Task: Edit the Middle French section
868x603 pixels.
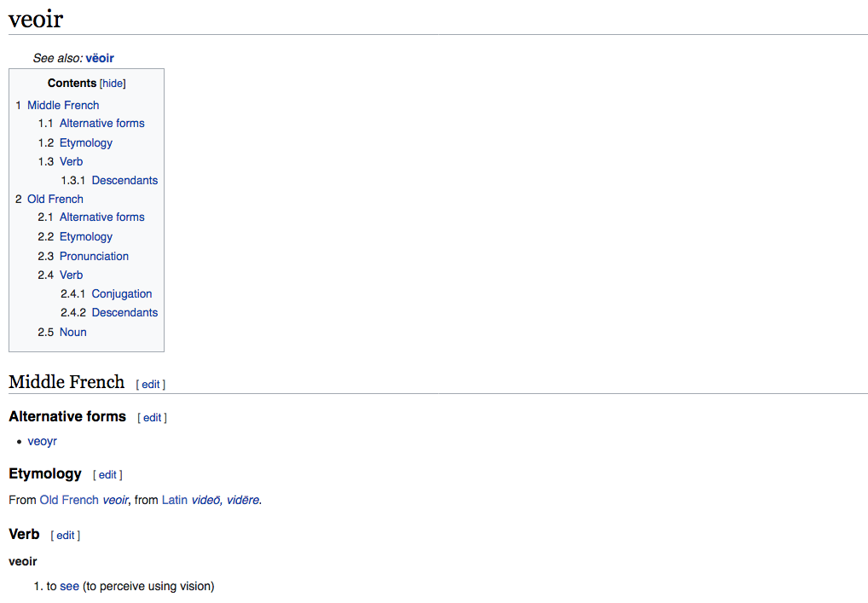Action: click(x=151, y=385)
